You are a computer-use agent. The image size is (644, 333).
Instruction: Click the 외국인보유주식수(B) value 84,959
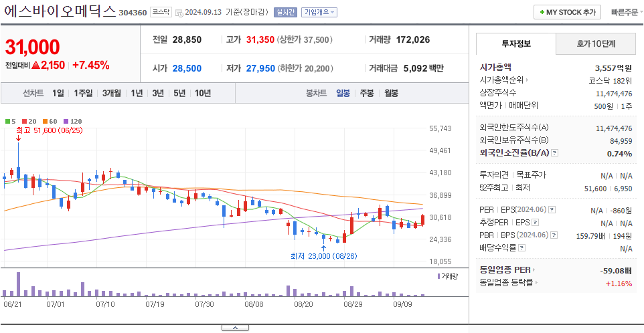click(x=621, y=141)
